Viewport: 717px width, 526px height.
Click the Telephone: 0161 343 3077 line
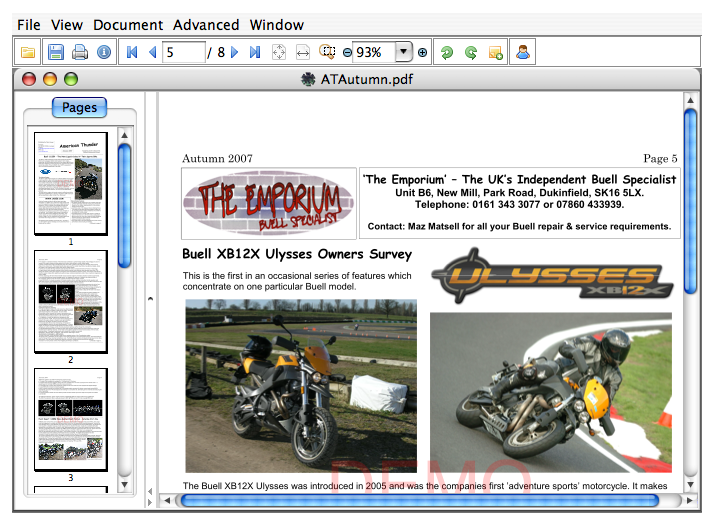(519, 205)
